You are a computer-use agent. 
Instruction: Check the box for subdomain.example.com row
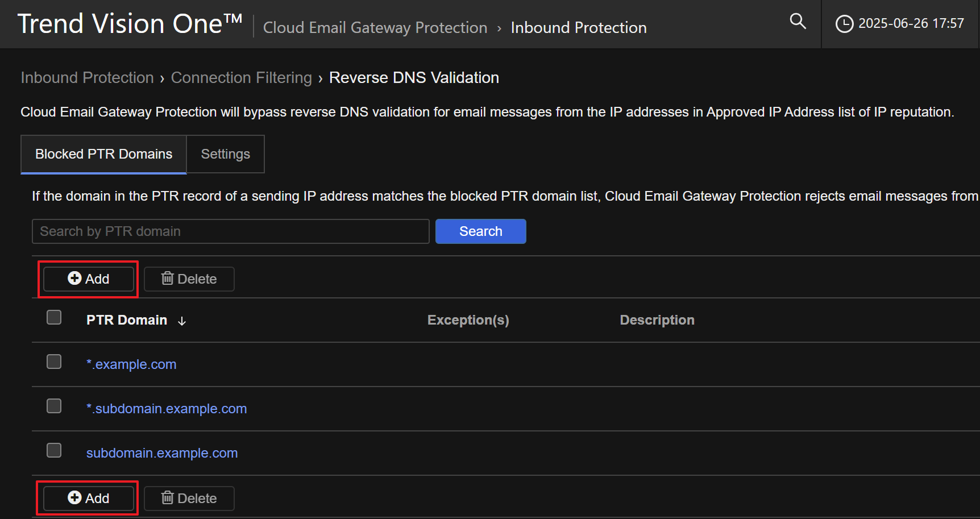[54, 450]
